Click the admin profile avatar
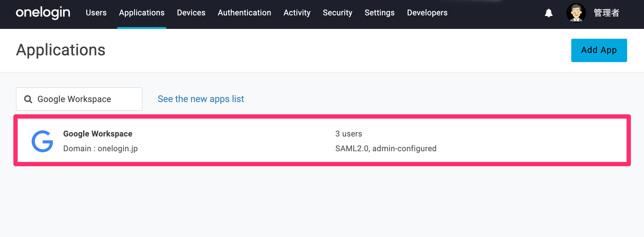Image resolution: width=644 pixels, height=237 pixels. pyautogui.click(x=576, y=13)
